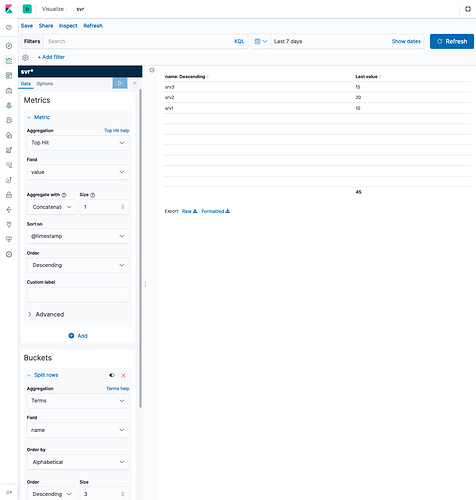Screen dimensions: 476x500
Task: Open the Stack Monitoring app in the sidebar
Action: [x=9, y=239]
